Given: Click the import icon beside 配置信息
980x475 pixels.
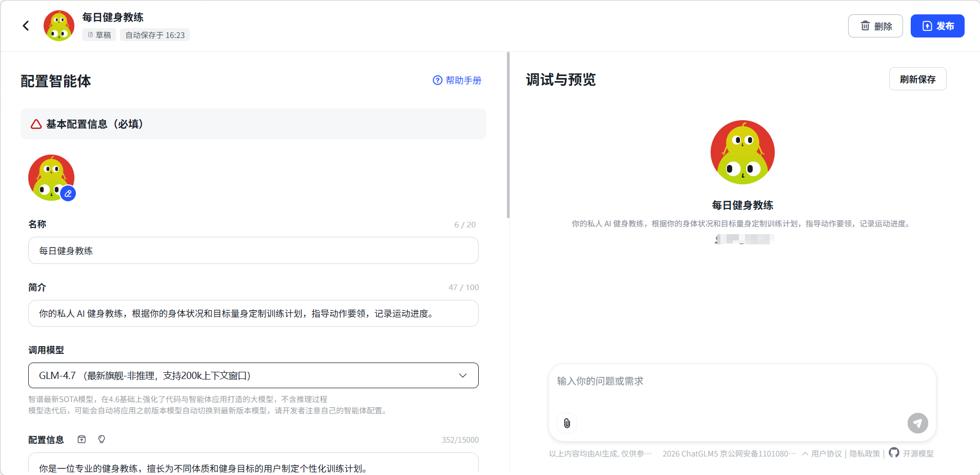Looking at the screenshot, I should [82, 439].
